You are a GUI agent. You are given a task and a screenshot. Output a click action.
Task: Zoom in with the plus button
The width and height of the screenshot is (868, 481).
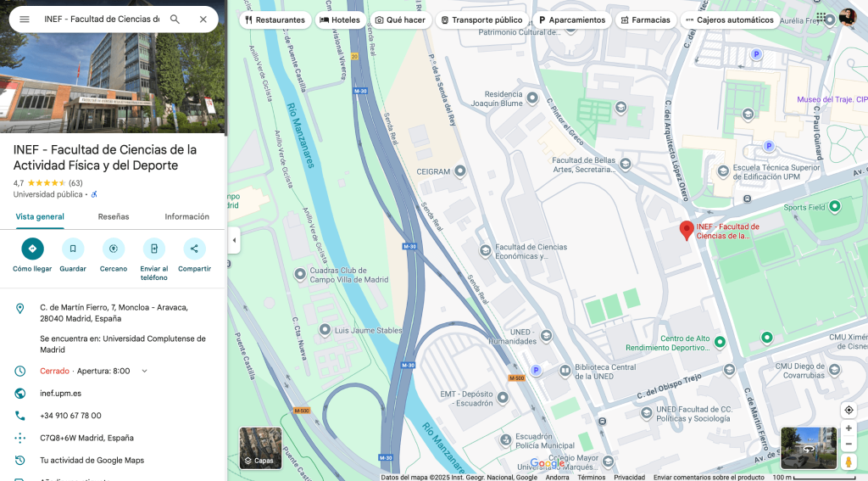pyautogui.click(x=848, y=428)
